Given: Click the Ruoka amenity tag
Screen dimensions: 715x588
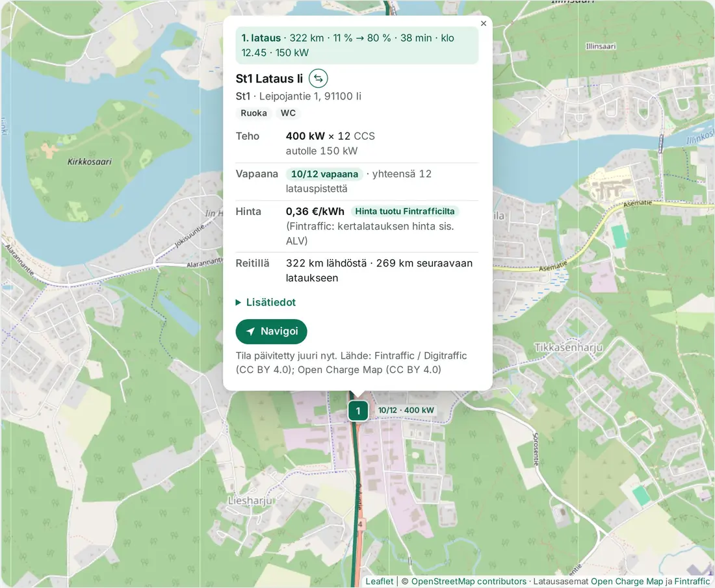Looking at the screenshot, I should (x=254, y=113).
